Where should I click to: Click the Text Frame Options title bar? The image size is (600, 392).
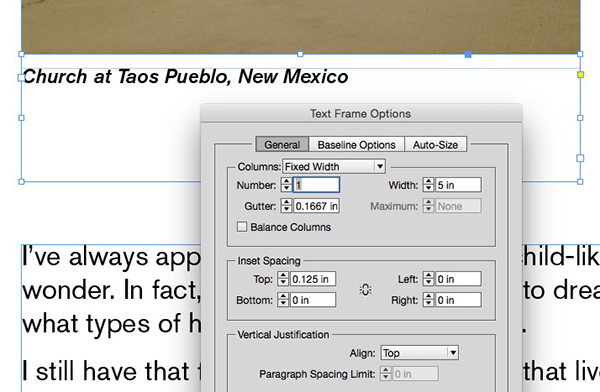coord(361,113)
